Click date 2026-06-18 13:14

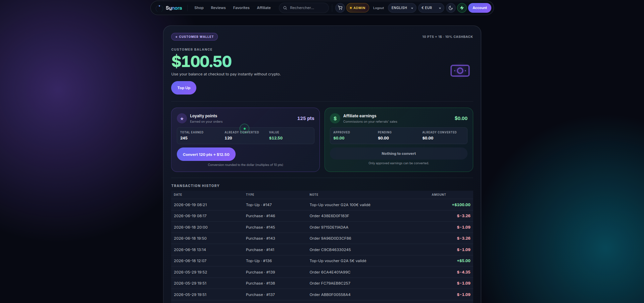pos(190,250)
